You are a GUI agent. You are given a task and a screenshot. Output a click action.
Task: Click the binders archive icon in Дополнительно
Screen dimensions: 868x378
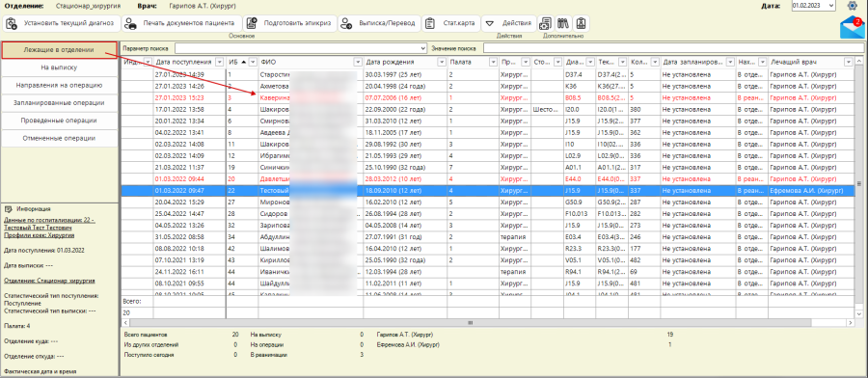tap(563, 23)
